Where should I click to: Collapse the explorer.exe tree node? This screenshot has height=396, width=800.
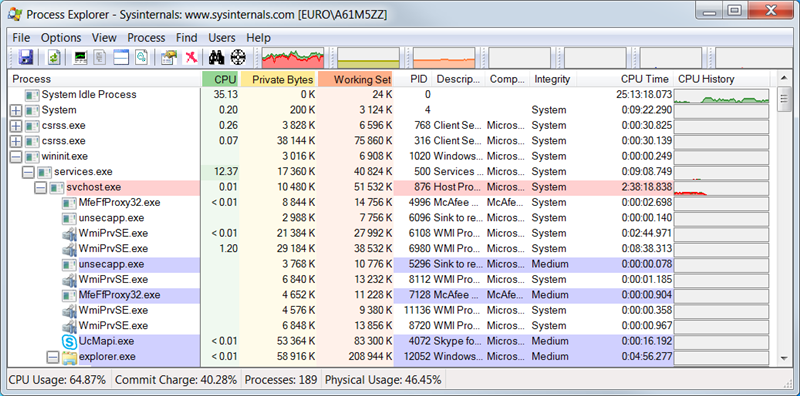tap(53, 357)
